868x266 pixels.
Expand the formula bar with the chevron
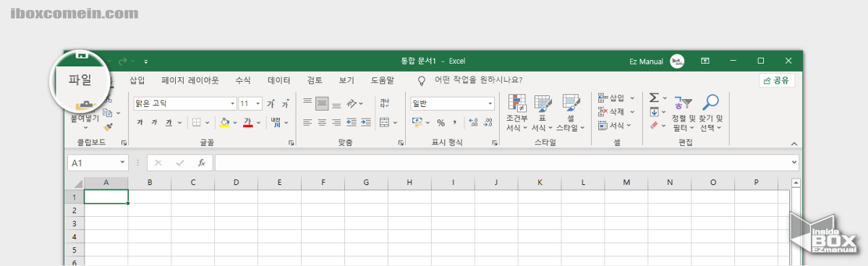pos(793,163)
